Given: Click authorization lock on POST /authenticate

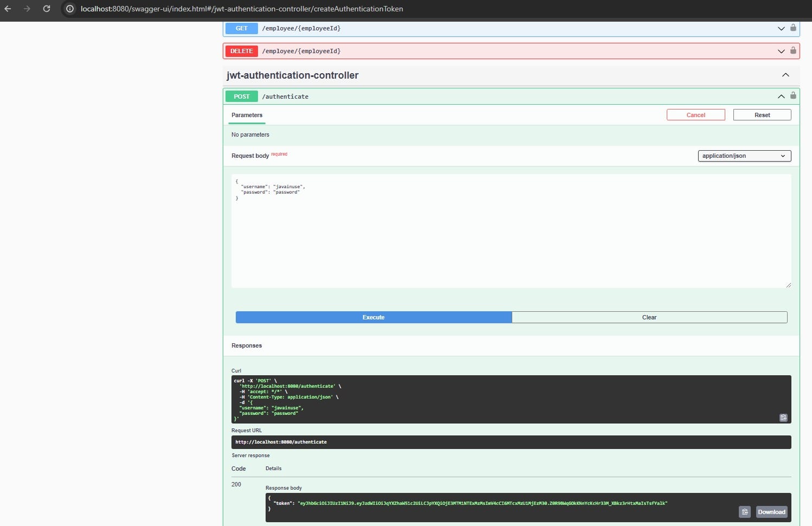Looking at the screenshot, I should click(x=793, y=95).
